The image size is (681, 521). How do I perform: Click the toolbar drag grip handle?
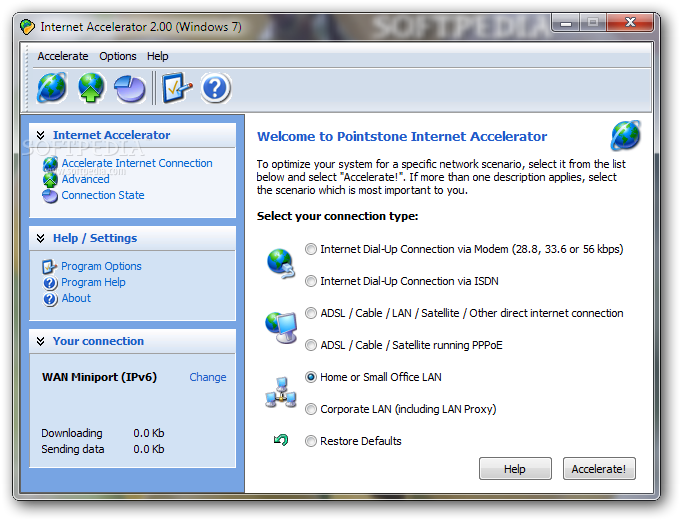pyautogui.click(x=27, y=77)
